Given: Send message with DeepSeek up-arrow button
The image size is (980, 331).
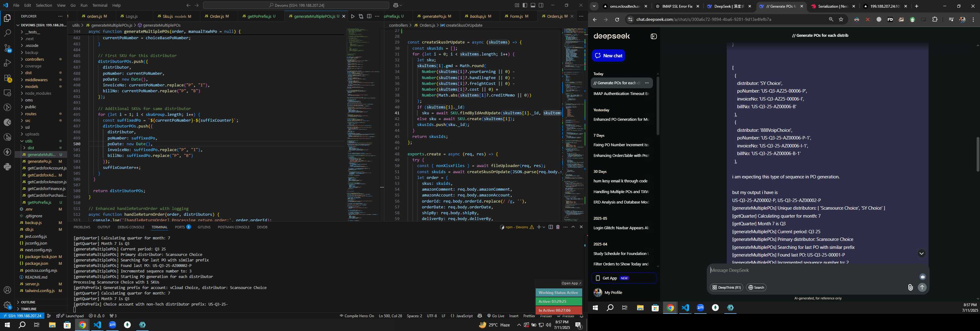Looking at the screenshot, I should coord(922,287).
